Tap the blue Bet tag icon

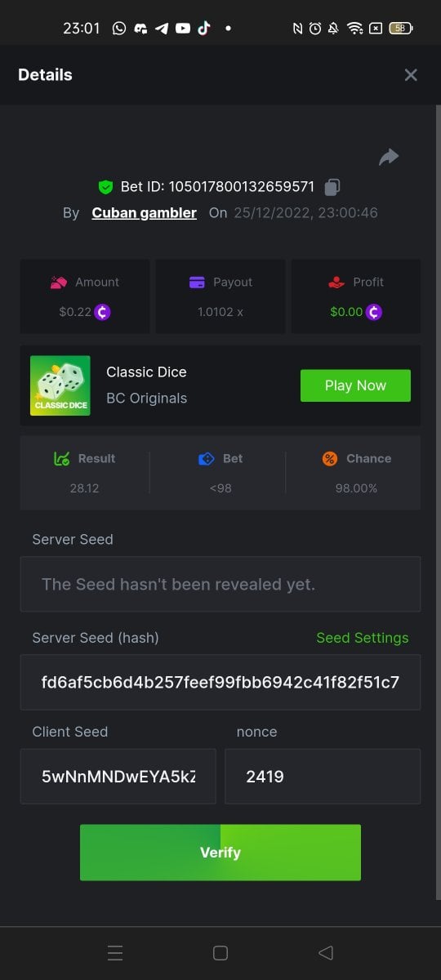207,459
